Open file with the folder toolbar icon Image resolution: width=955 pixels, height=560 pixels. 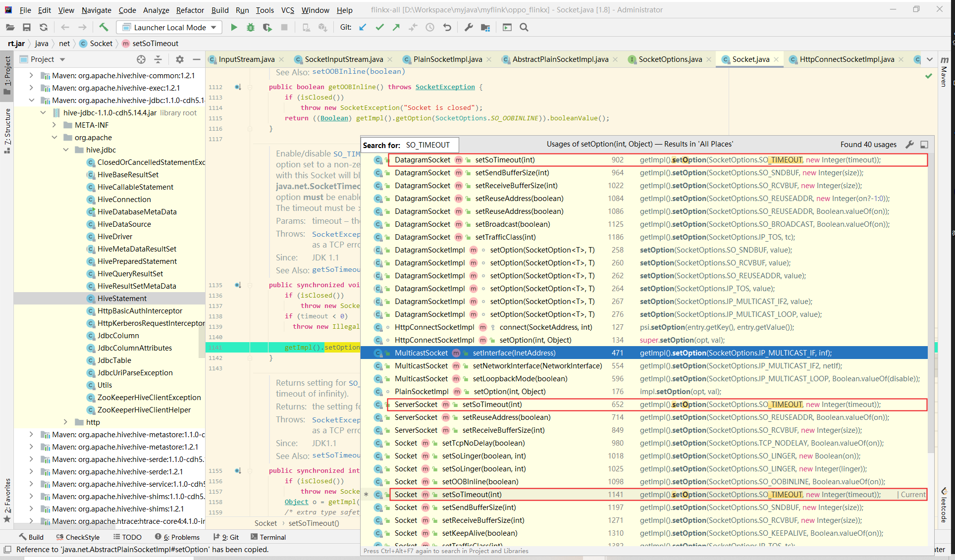point(10,28)
